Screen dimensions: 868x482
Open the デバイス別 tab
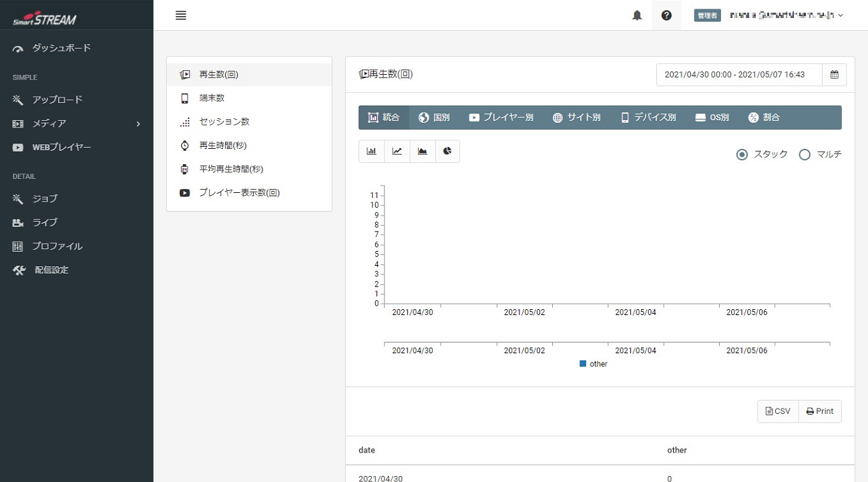648,117
